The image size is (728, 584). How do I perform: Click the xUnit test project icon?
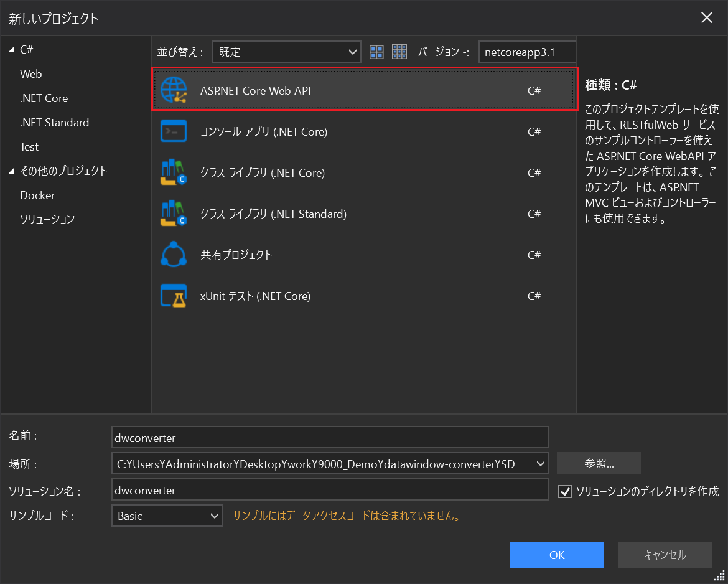pyautogui.click(x=174, y=296)
